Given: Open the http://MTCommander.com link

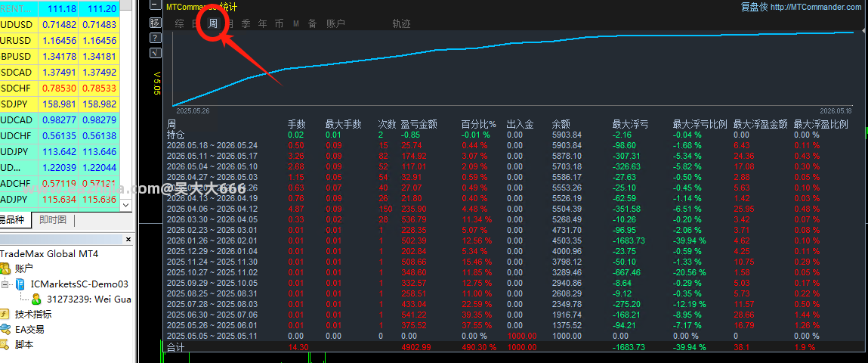Looking at the screenshot, I should 815,7.
